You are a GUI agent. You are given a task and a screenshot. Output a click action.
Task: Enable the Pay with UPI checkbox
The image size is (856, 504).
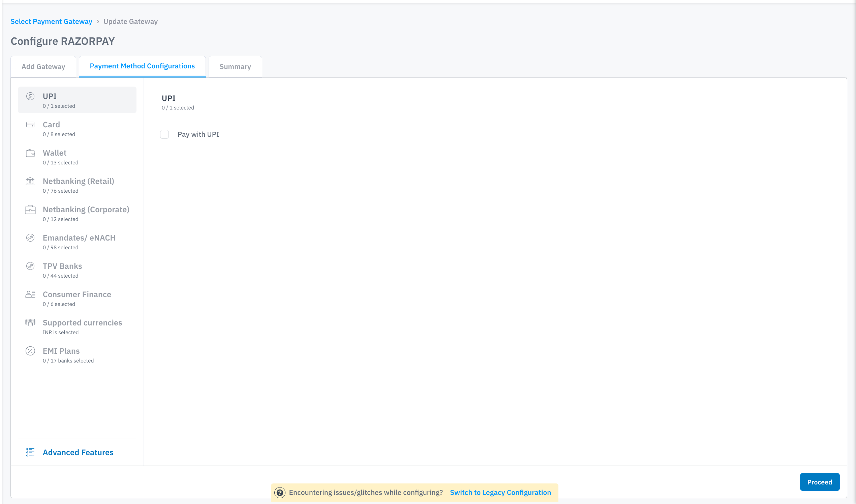[x=164, y=134]
